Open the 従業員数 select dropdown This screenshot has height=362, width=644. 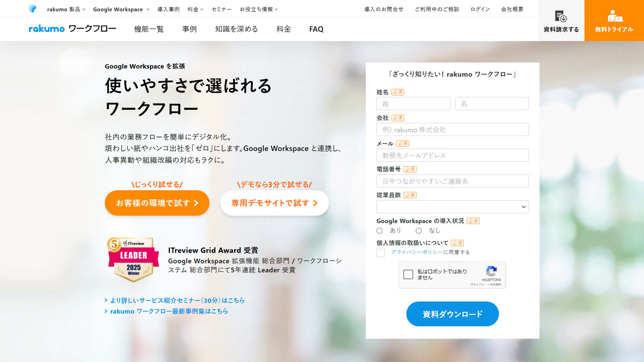click(452, 207)
